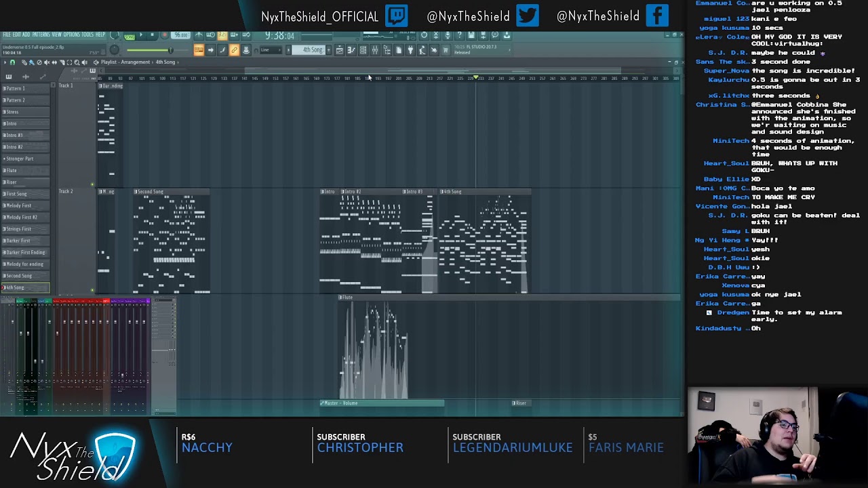The width and height of the screenshot is (868, 488).
Task: Open the VIEW menu
Action: pos(56,35)
